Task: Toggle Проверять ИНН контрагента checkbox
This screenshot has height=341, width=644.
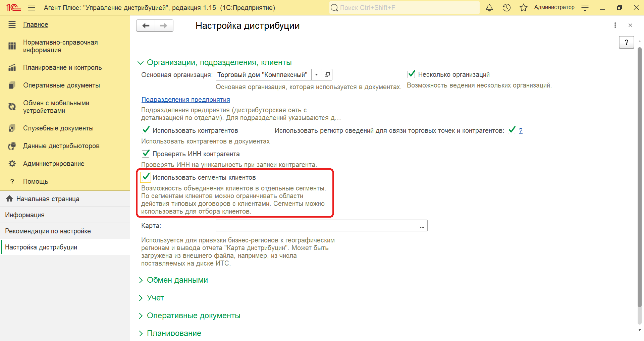Action: (x=146, y=154)
